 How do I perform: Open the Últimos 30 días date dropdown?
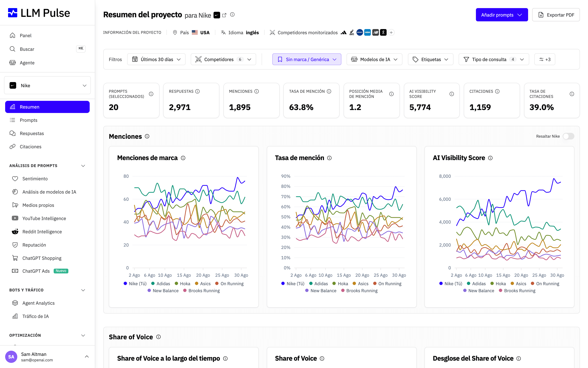coord(156,59)
